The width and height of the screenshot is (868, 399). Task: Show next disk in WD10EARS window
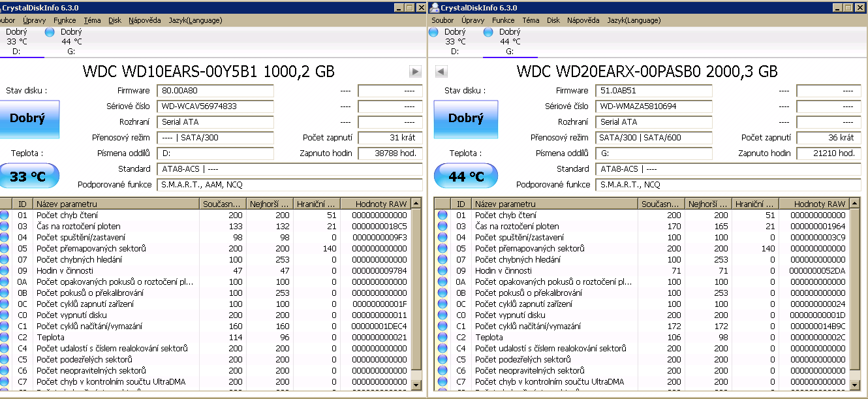[415, 71]
